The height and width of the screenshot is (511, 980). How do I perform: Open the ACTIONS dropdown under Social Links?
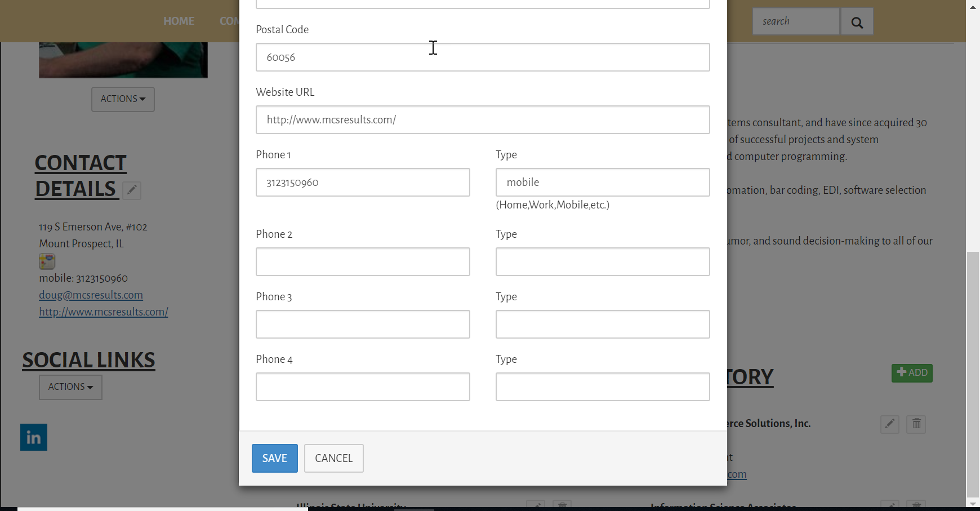coord(70,387)
